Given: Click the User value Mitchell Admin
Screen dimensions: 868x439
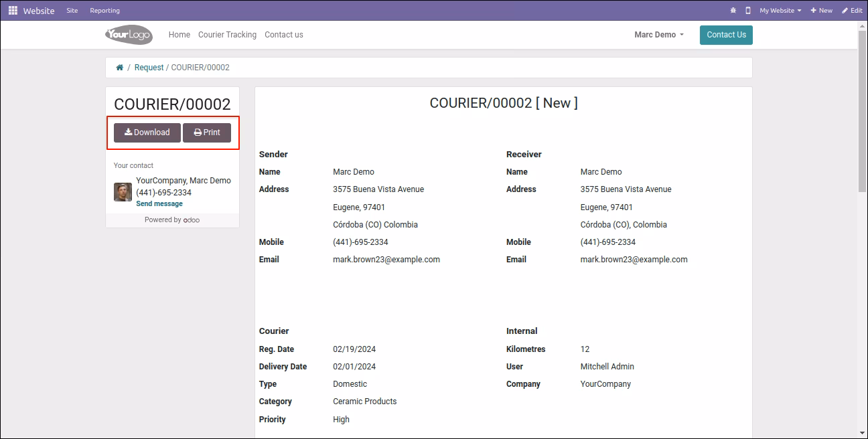Looking at the screenshot, I should (x=607, y=367).
